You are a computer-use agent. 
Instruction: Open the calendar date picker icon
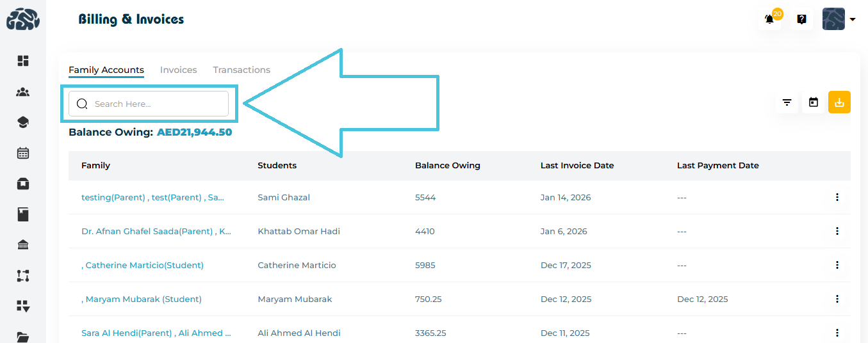pyautogui.click(x=813, y=102)
